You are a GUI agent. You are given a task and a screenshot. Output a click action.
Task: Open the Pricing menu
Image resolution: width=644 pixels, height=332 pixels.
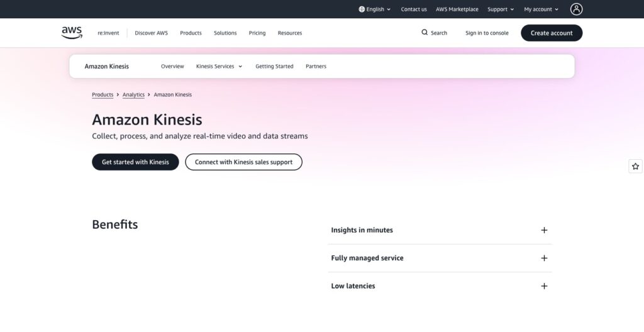click(x=257, y=33)
